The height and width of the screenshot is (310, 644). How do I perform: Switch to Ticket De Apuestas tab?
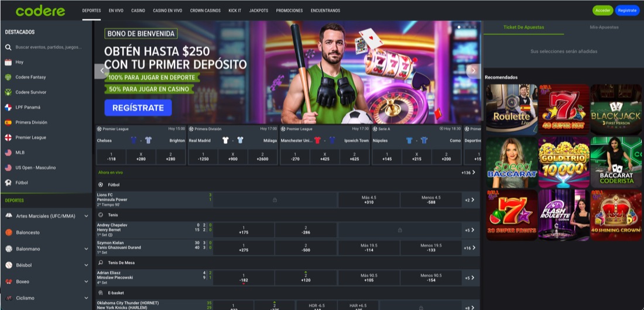523,27
